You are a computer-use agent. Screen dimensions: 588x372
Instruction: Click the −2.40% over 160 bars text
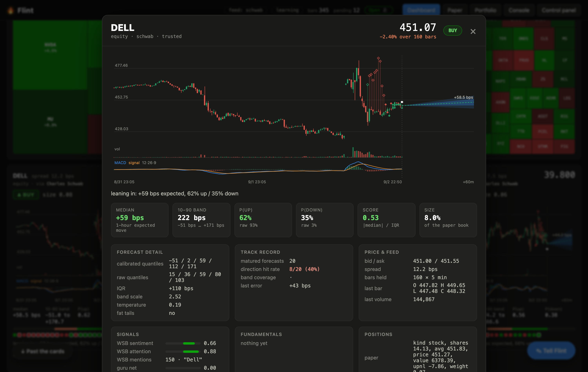(x=408, y=37)
